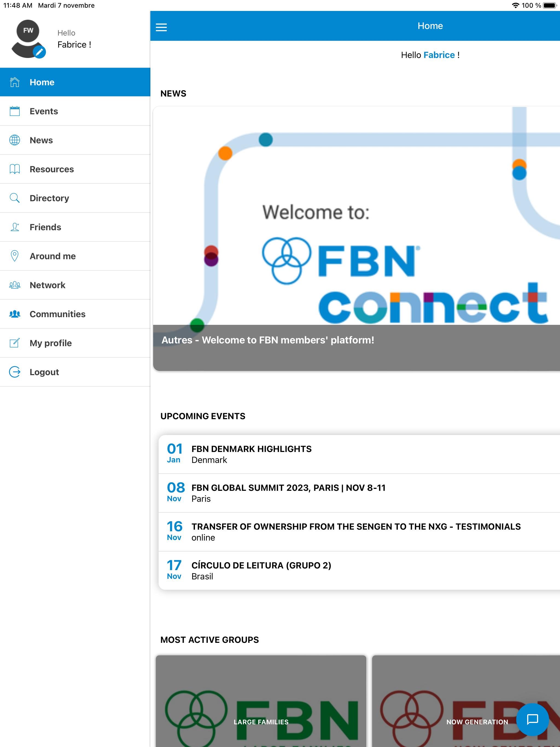Open Directory from the side menu
This screenshot has width=560, height=747.
[75, 198]
